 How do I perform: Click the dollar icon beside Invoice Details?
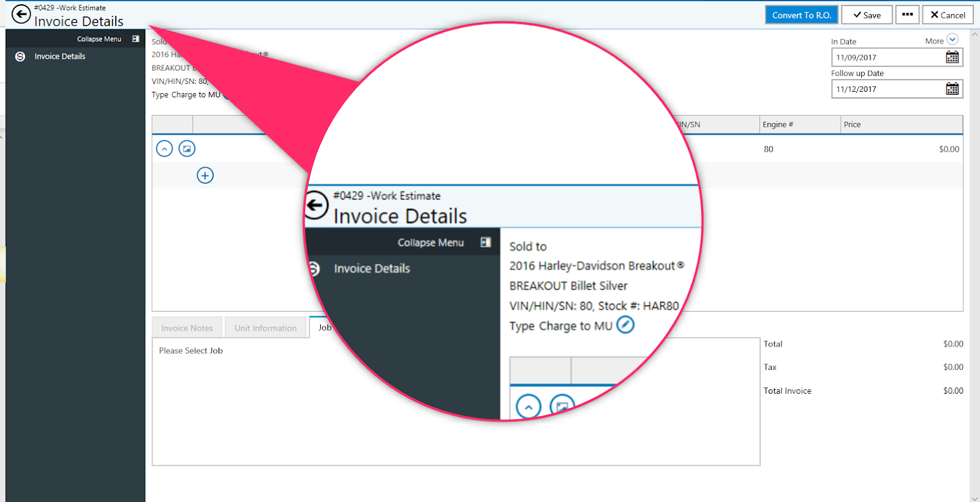(20, 56)
